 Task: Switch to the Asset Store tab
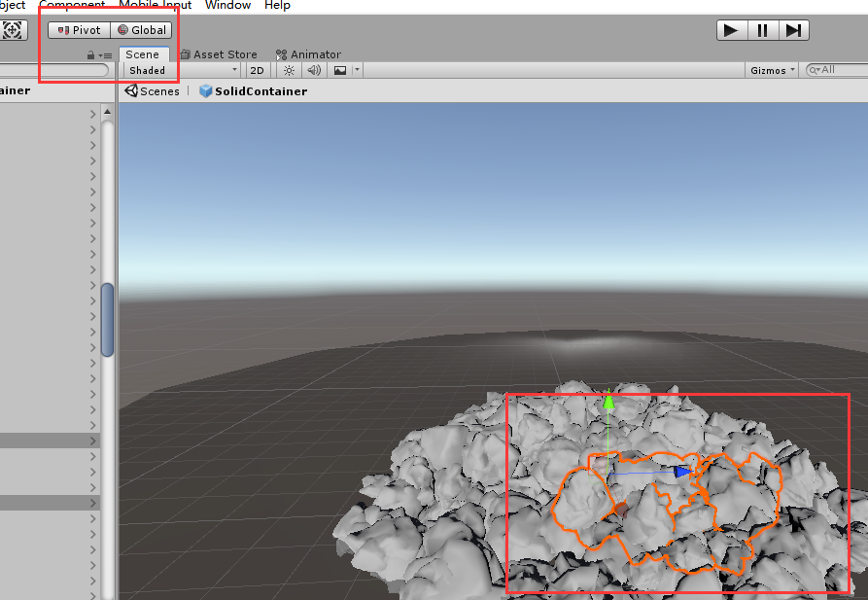point(218,54)
